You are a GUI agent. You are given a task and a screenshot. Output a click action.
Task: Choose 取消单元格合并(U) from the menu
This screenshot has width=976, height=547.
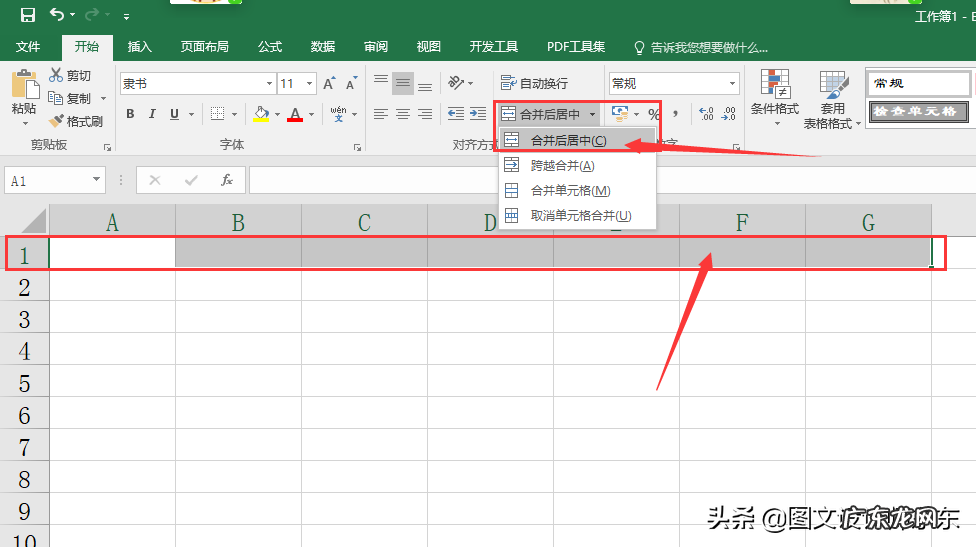[x=578, y=215]
